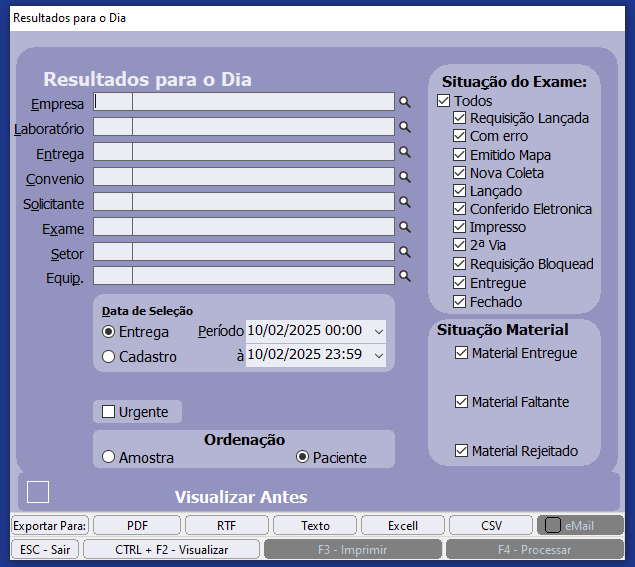The width and height of the screenshot is (635, 567).
Task: Open lookup icon for Laboratório field
Action: point(405,127)
